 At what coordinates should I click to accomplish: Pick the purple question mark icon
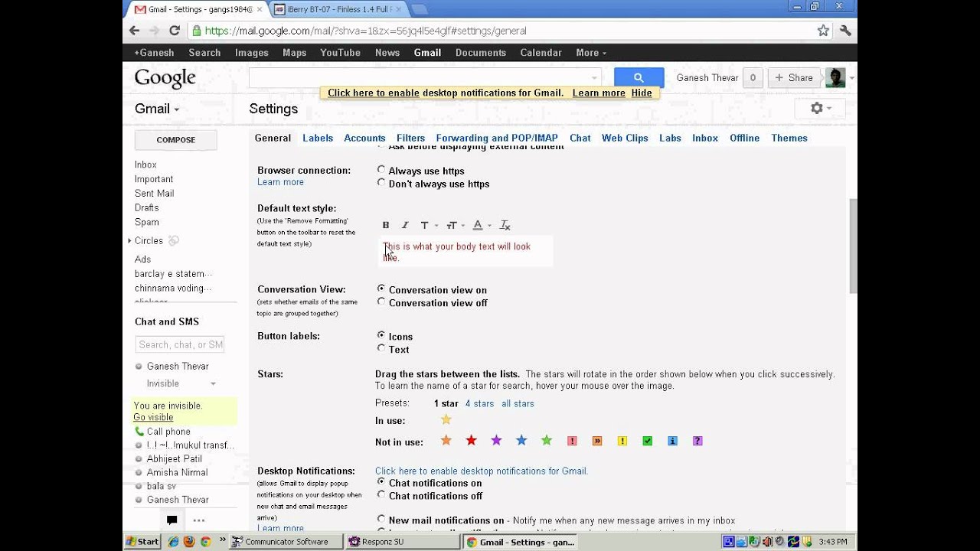coord(697,441)
